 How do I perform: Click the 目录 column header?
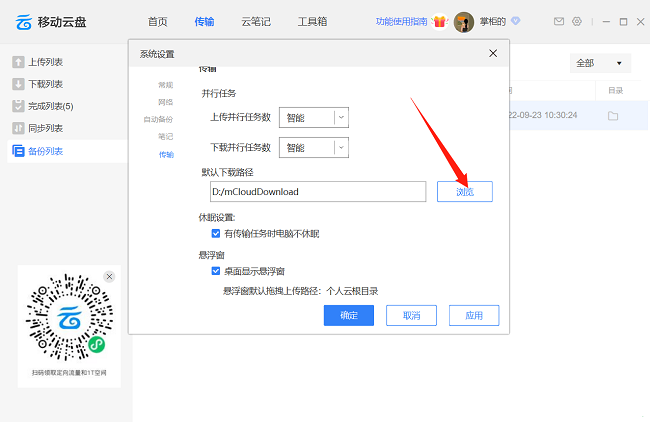coord(616,90)
